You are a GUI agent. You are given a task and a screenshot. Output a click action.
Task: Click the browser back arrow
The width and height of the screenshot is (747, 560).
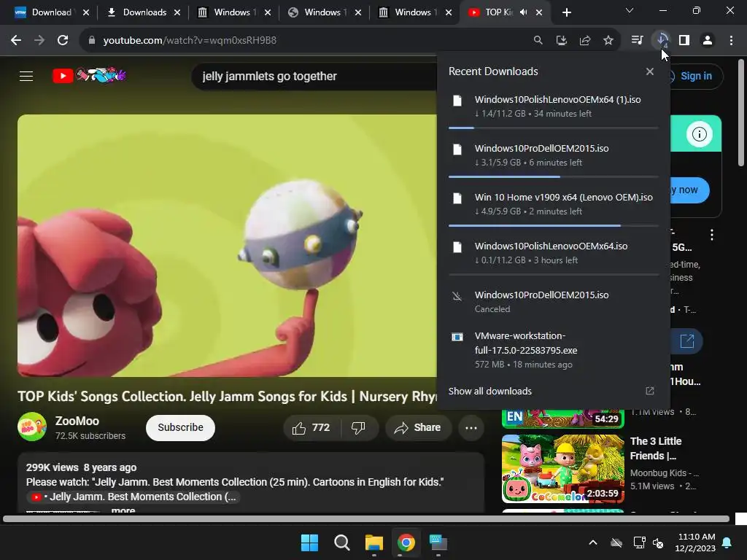pyautogui.click(x=16, y=41)
